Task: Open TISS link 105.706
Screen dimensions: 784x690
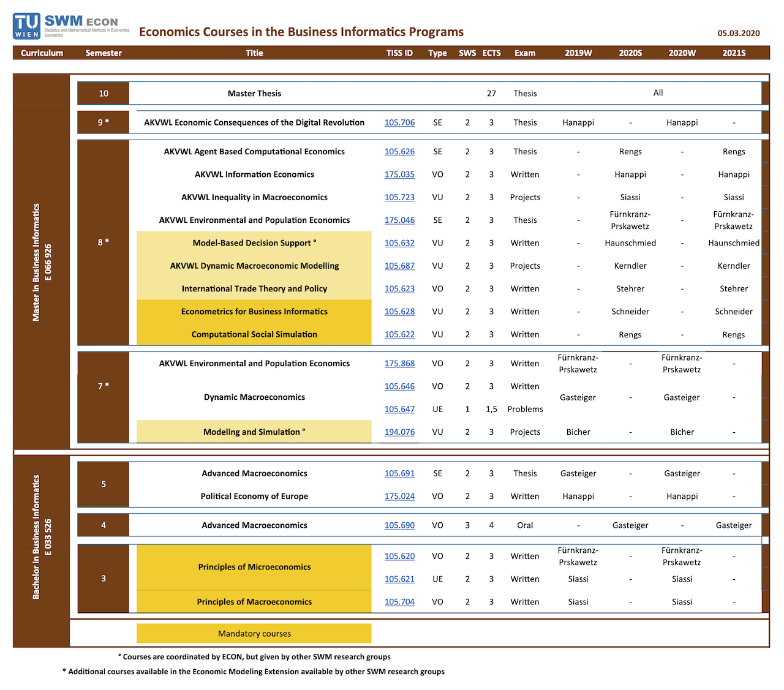Action: [399, 122]
